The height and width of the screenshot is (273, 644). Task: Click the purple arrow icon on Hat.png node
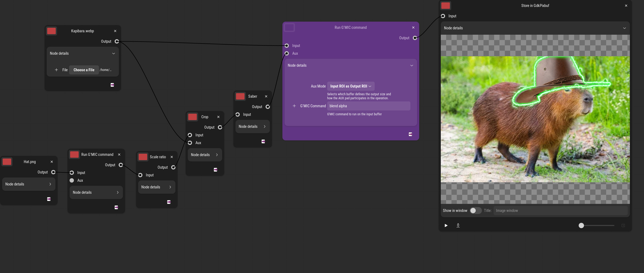tap(49, 199)
